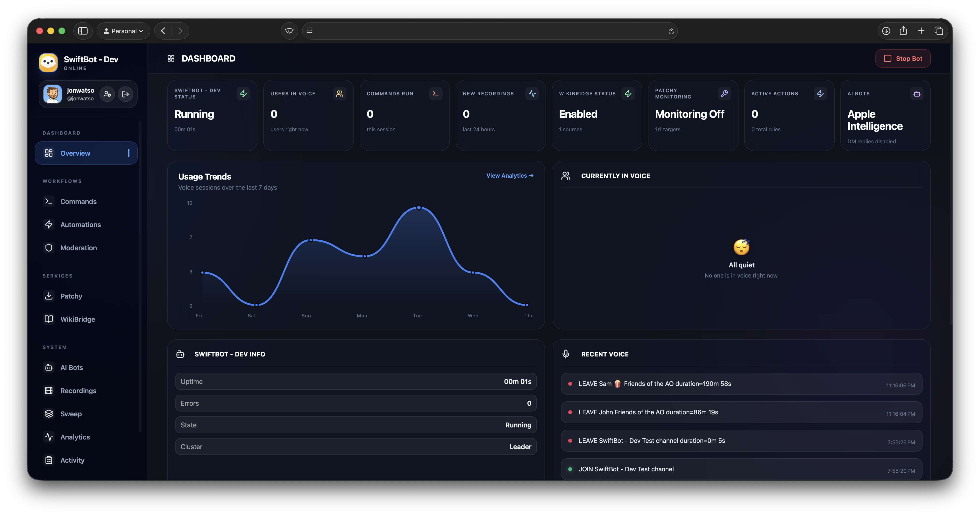Click the Cluster Leader row in bot info
This screenshot has height=516, width=980.
356,447
